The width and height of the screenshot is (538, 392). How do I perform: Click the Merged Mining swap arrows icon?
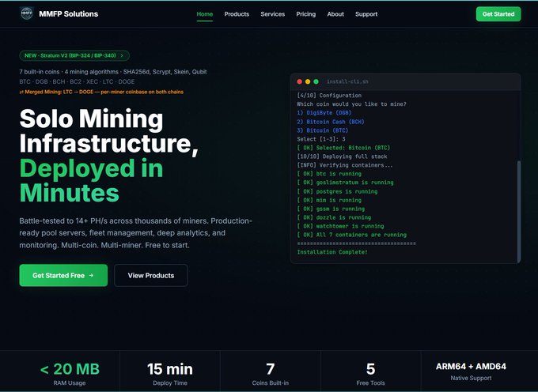[x=21, y=92]
